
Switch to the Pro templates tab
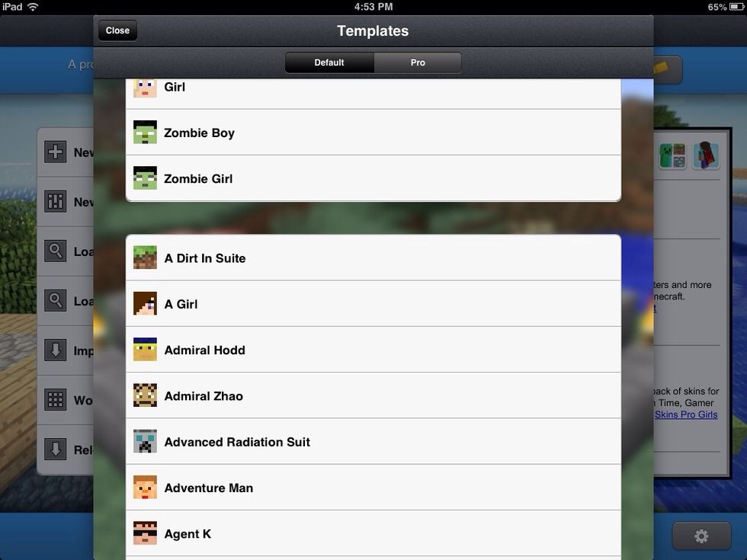point(418,62)
